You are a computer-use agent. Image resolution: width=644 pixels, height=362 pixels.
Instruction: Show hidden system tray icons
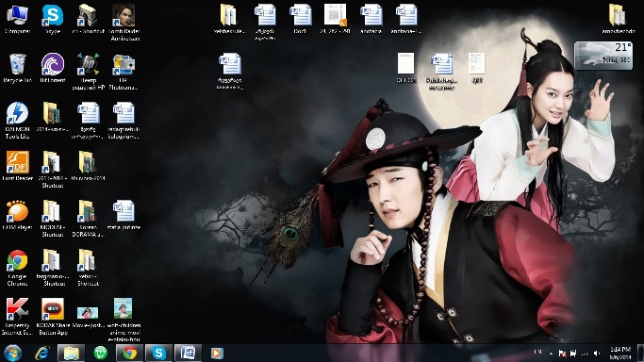pyautogui.click(x=552, y=354)
